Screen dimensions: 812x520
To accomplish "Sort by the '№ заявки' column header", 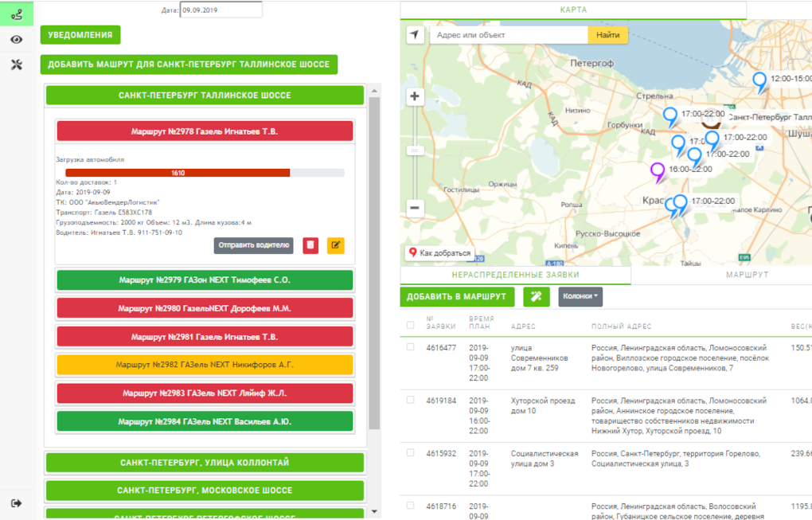I will click(x=441, y=323).
